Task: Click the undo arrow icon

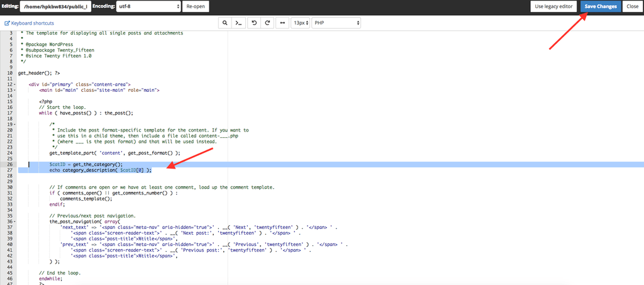Action: [x=254, y=23]
